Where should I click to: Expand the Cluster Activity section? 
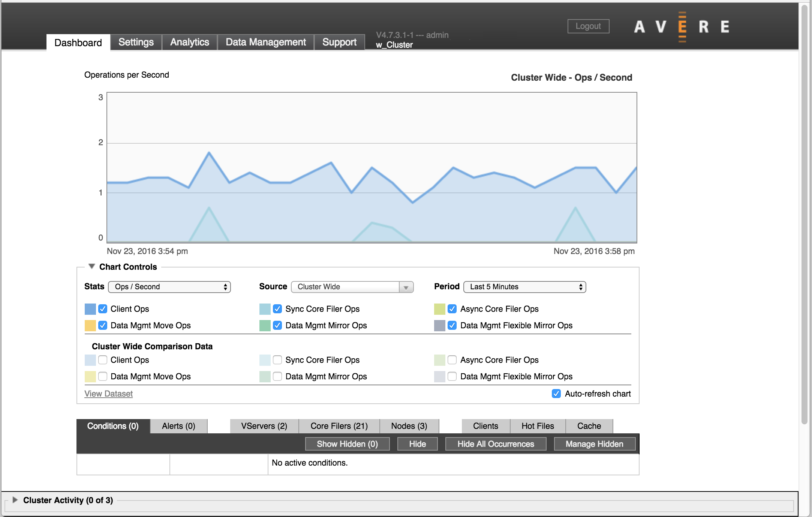point(15,500)
